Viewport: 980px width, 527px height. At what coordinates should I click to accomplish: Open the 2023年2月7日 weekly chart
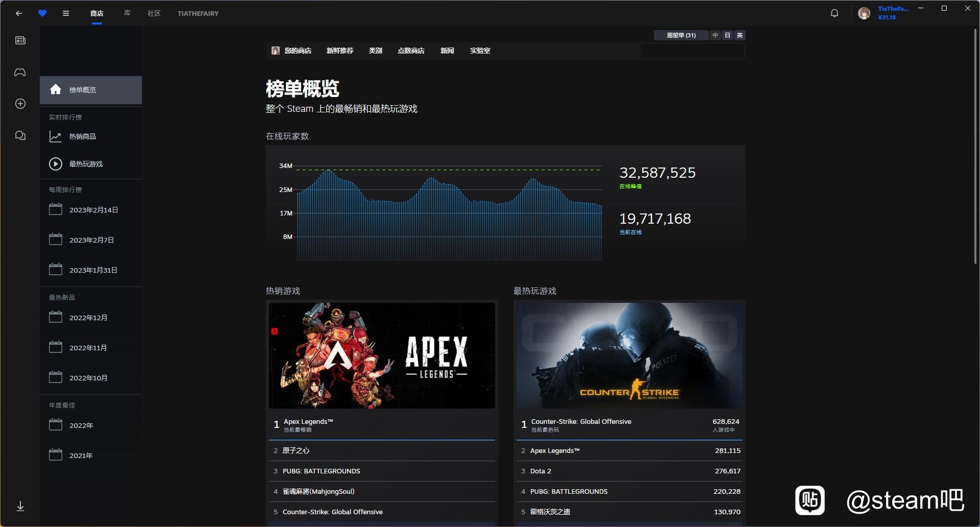91,239
